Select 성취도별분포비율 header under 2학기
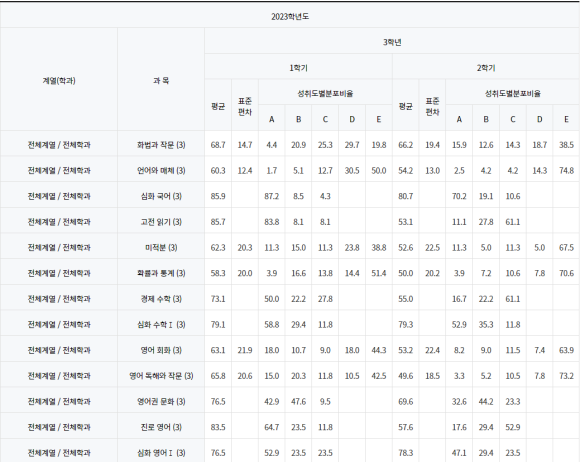 (x=513, y=93)
